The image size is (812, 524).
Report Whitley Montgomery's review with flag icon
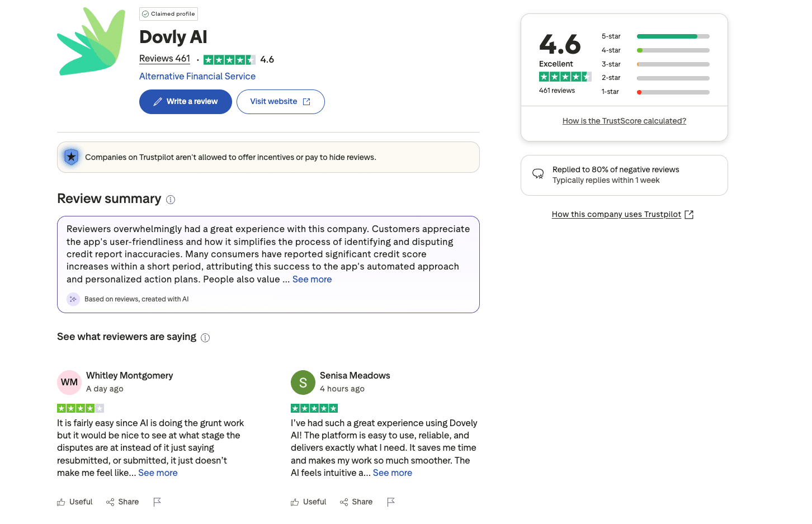pos(157,502)
